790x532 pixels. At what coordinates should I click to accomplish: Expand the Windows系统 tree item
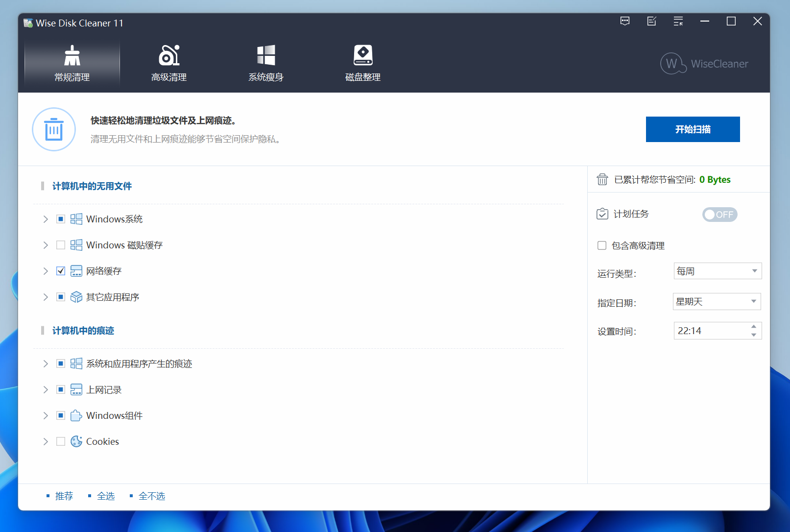point(46,219)
